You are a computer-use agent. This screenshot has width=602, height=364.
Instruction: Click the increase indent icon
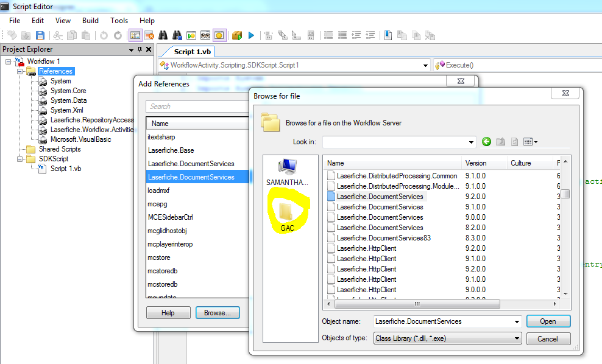[356, 35]
